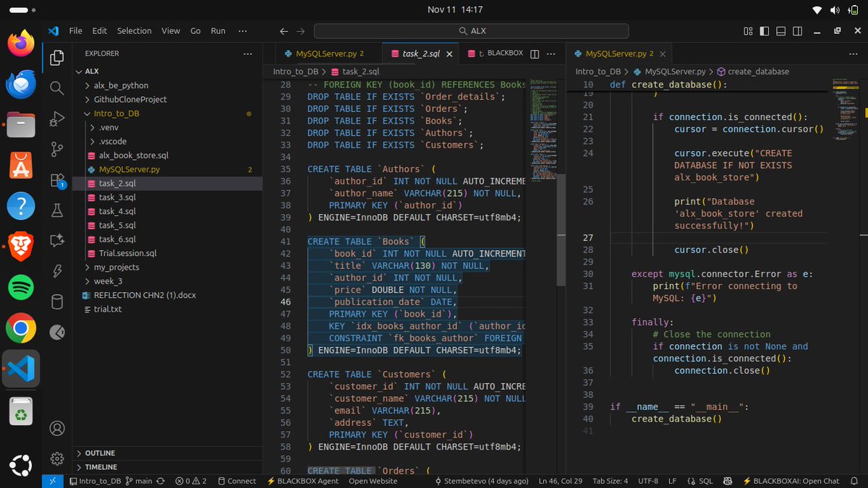The image size is (868, 488).
Task: Click Connect in the status bar
Action: pyautogui.click(x=241, y=481)
